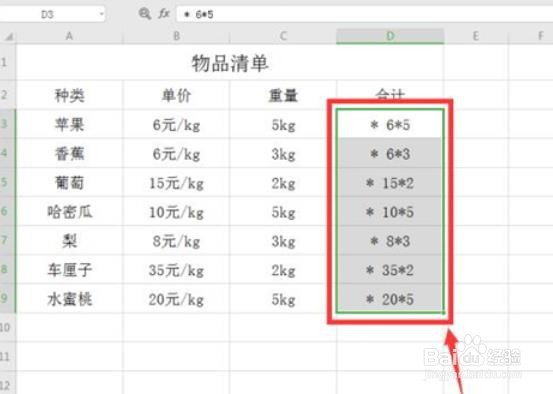This screenshot has width=553, height=394.
Task: Click the title cell 物品清单
Action: (230, 63)
